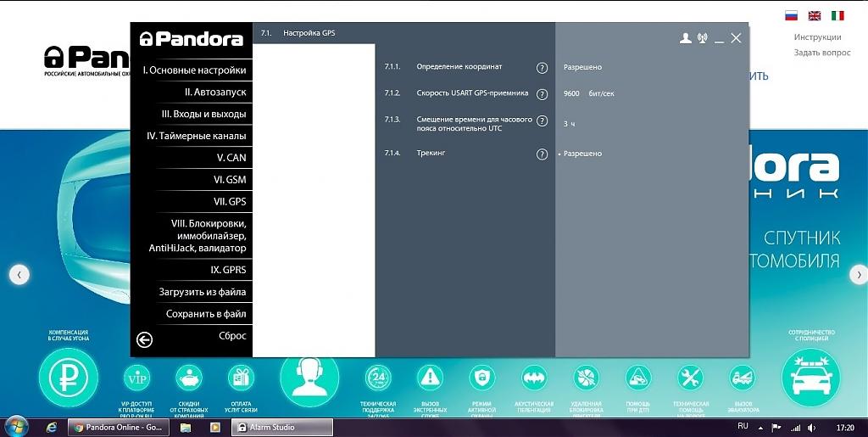Click Загрузить из файла button
Viewport: 868px width, 437px height.
203,292
